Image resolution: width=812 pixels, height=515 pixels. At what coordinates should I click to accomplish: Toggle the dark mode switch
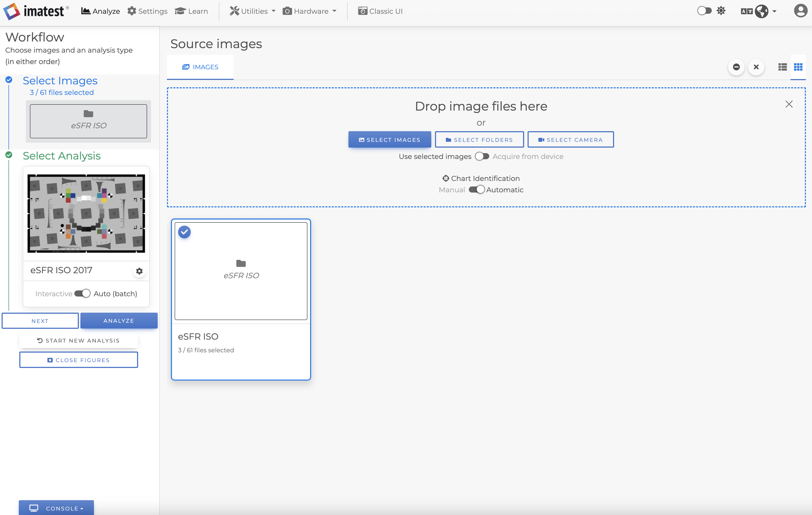[x=704, y=11]
